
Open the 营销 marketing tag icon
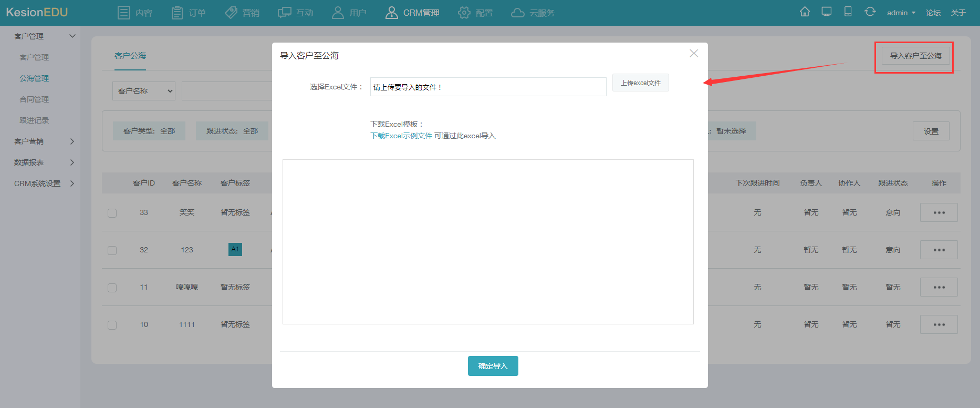(x=231, y=13)
